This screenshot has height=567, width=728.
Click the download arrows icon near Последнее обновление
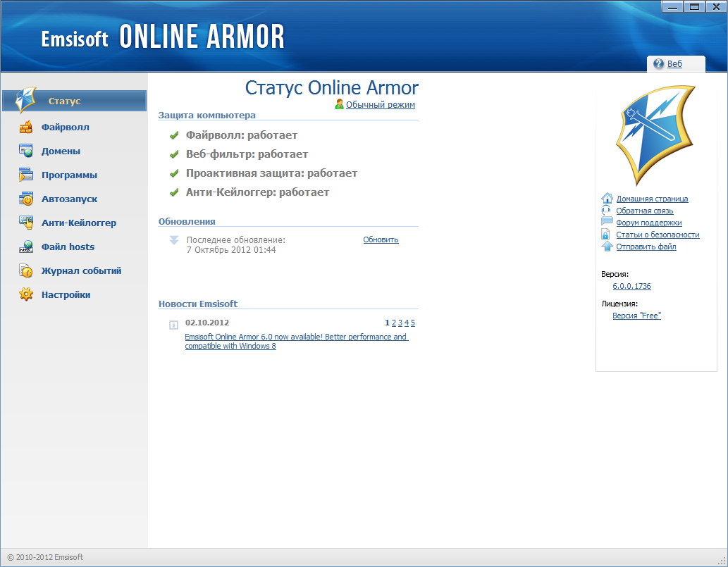[174, 240]
